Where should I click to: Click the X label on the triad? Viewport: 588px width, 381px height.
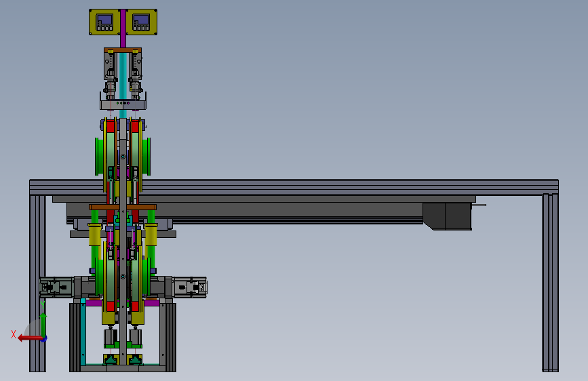point(14,334)
